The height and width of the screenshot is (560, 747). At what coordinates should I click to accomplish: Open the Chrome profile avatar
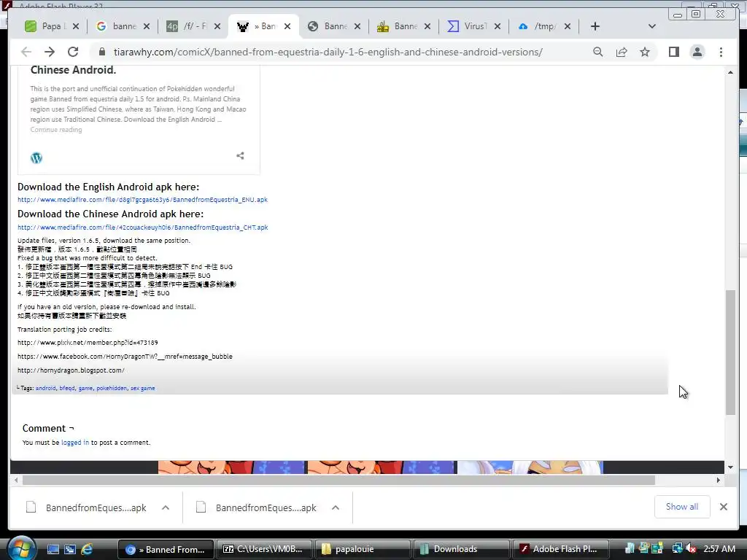[697, 52]
